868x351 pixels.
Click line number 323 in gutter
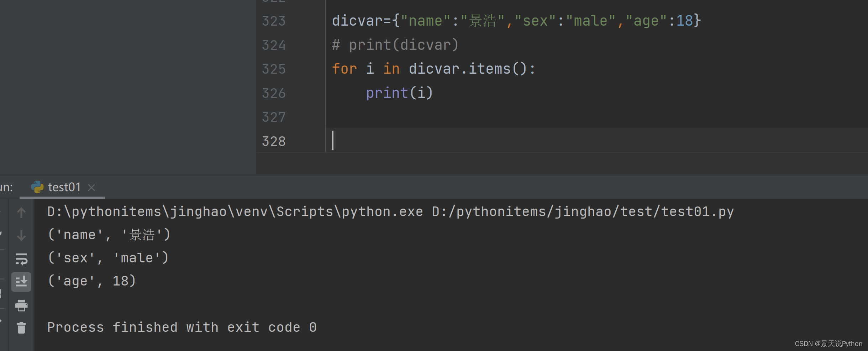point(274,21)
